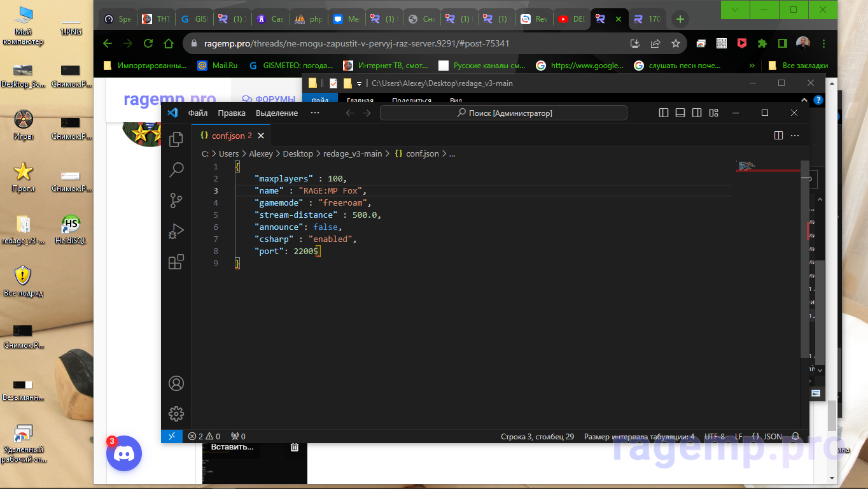Open the Run and Debug view
The image size is (868, 489).
(176, 230)
